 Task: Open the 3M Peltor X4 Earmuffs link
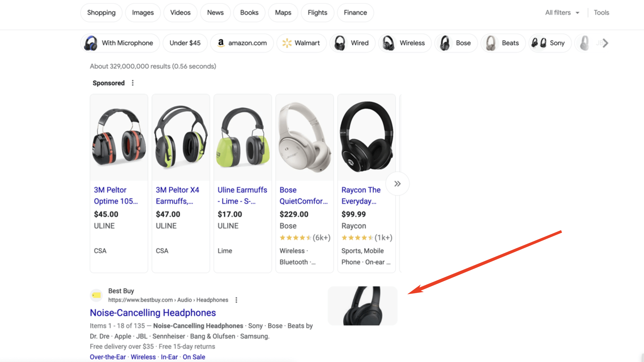[177, 195]
